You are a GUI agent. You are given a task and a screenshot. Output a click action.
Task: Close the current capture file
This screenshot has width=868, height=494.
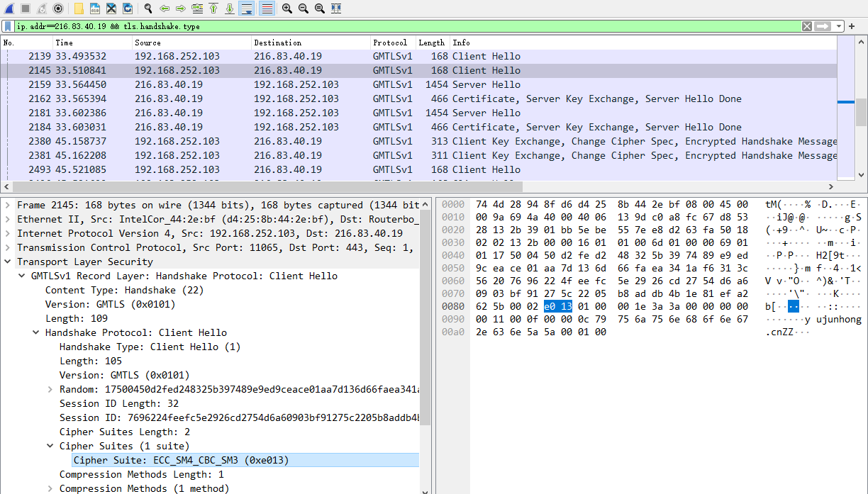coord(111,9)
